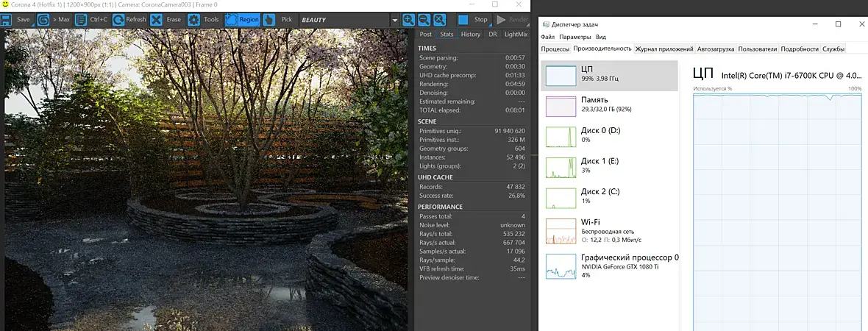This screenshot has height=331, width=868.
Task: Click the zoom in magnifier icon
Action: [408, 20]
